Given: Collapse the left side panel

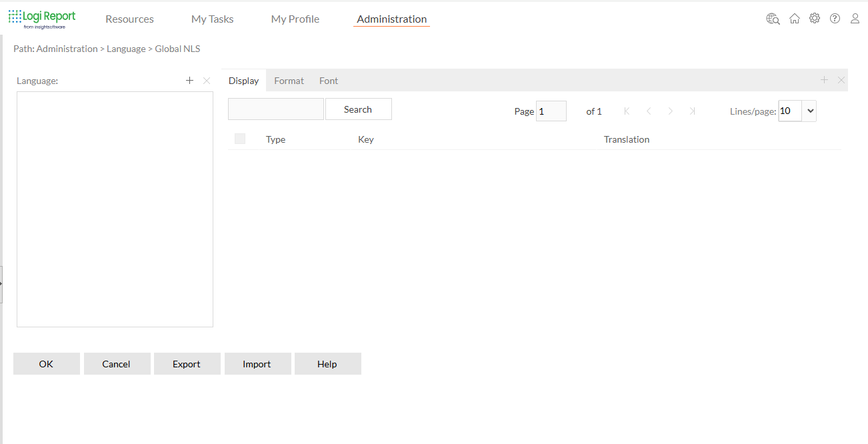Looking at the screenshot, I should tap(3, 282).
